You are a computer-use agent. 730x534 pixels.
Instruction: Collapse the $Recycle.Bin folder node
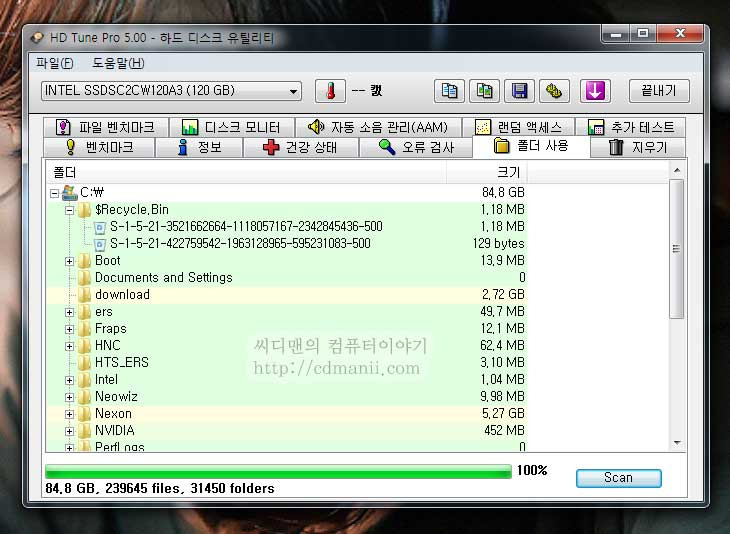pos(69,210)
